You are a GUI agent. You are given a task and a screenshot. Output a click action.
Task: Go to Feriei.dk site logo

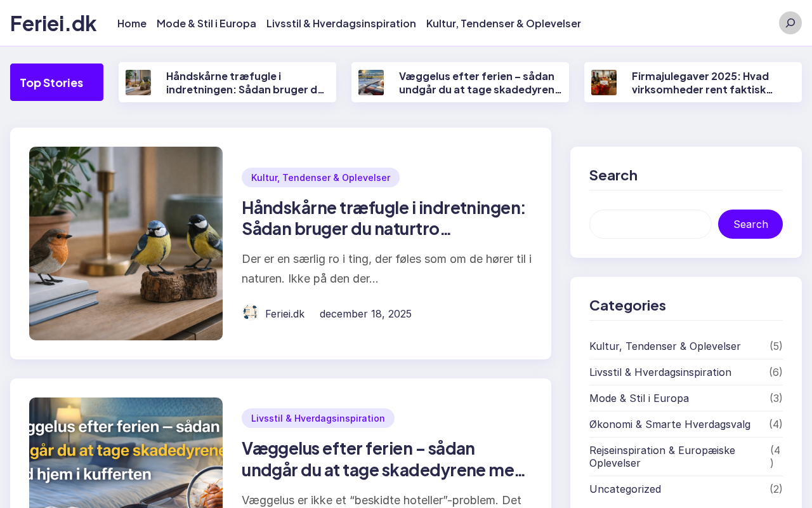pos(53,23)
